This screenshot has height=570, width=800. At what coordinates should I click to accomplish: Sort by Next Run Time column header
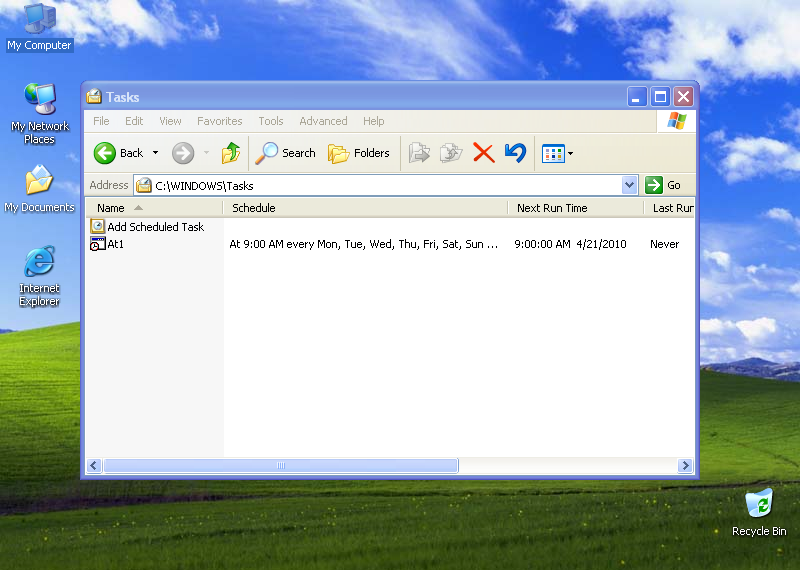[576, 208]
